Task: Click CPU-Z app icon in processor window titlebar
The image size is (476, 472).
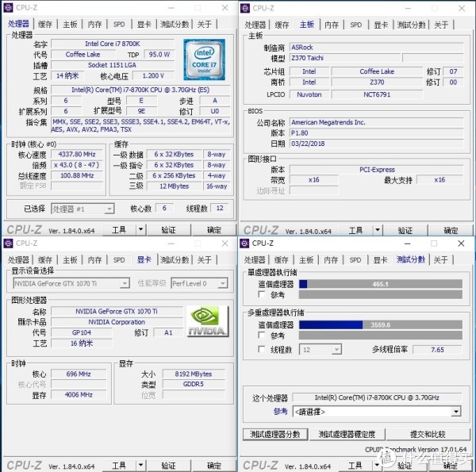Action: 8,8
